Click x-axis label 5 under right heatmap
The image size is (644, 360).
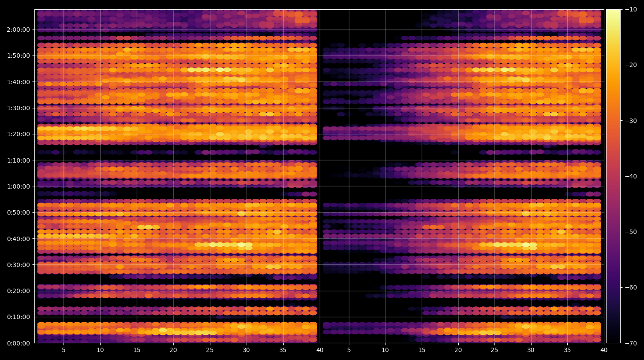coord(349,350)
